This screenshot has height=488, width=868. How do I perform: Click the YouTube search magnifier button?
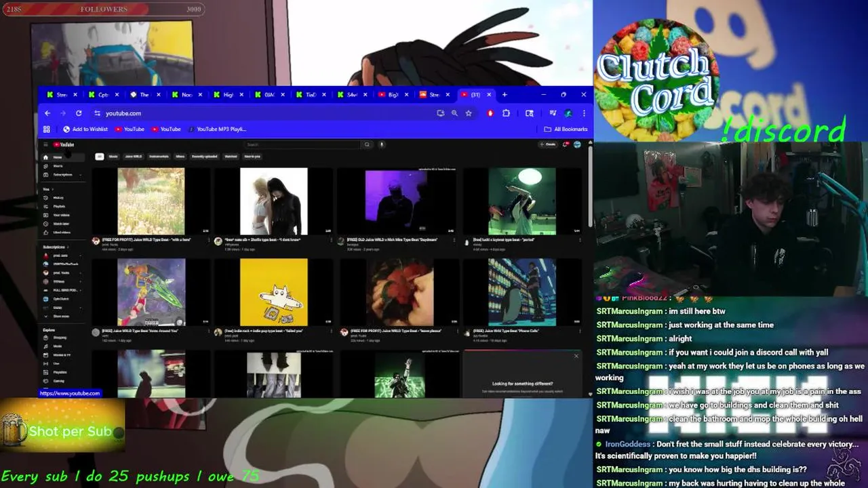(367, 144)
